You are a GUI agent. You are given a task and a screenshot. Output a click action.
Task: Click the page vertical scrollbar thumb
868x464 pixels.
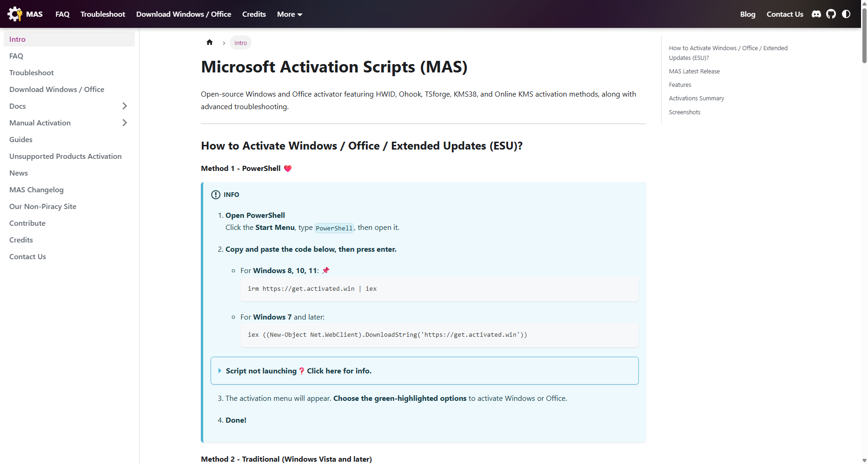tap(864, 35)
